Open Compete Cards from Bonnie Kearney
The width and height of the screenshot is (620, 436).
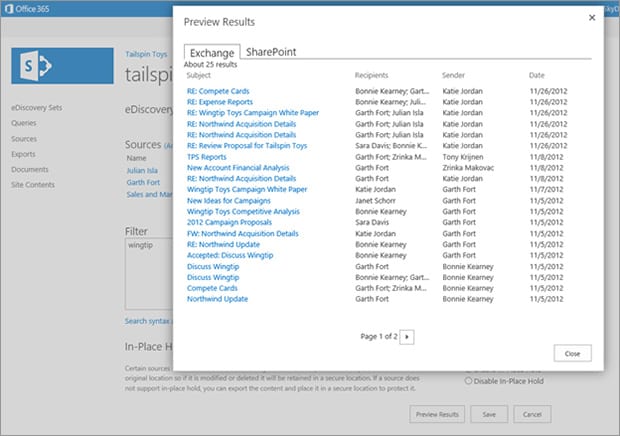212,288
